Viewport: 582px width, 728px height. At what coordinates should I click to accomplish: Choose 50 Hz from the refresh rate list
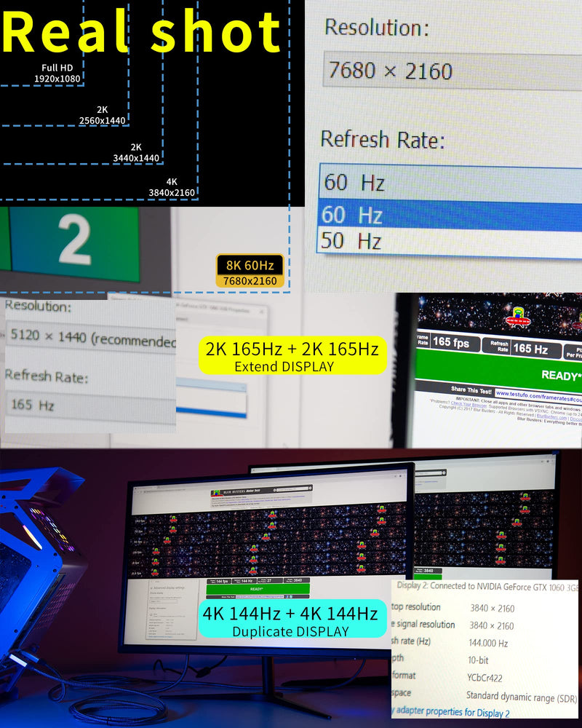pos(450,241)
